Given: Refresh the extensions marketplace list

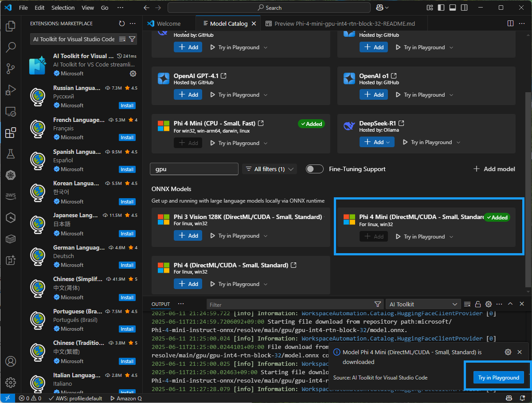Looking at the screenshot, I should (122, 23).
